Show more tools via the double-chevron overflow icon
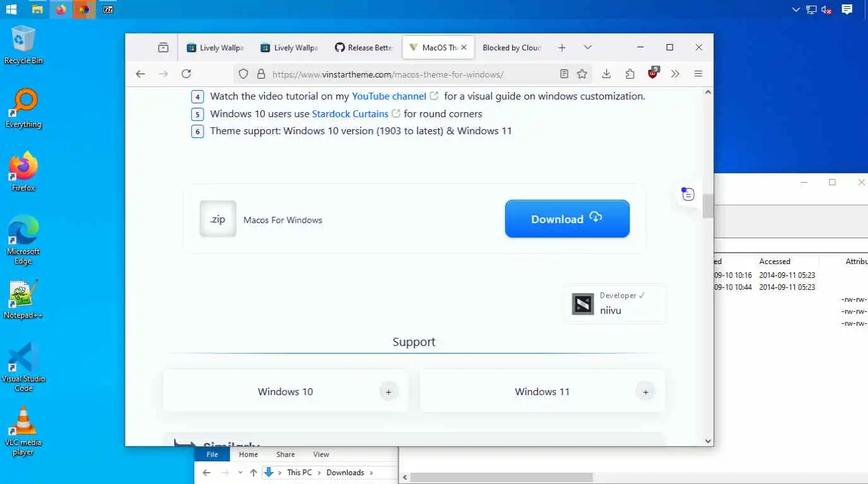868x484 pixels. click(x=675, y=74)
